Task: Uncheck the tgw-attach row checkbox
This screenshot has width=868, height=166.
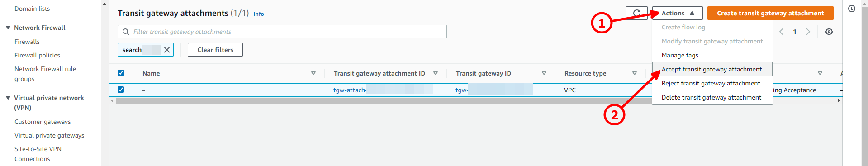Action: point(121,90)
